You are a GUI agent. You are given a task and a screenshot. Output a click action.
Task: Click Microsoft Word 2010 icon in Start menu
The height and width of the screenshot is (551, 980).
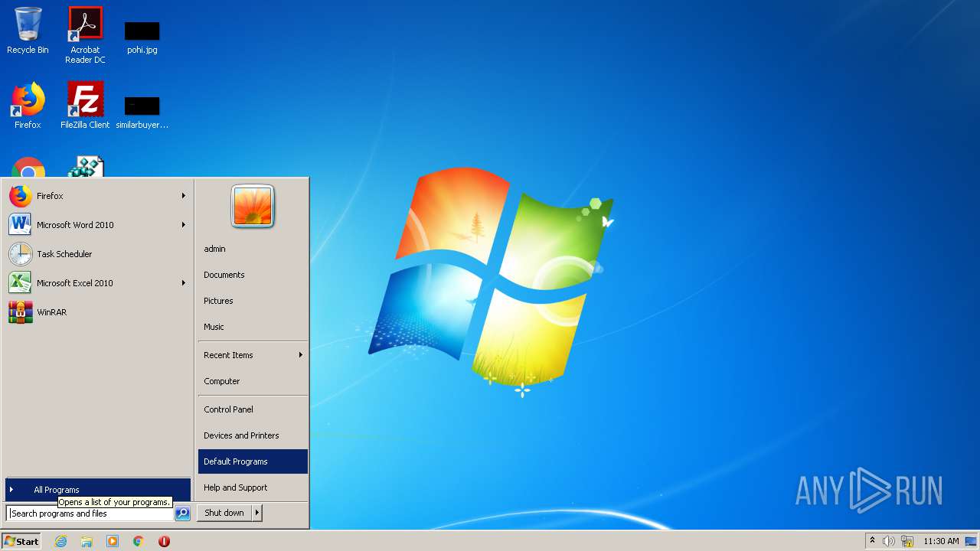(x=21, y=225)
